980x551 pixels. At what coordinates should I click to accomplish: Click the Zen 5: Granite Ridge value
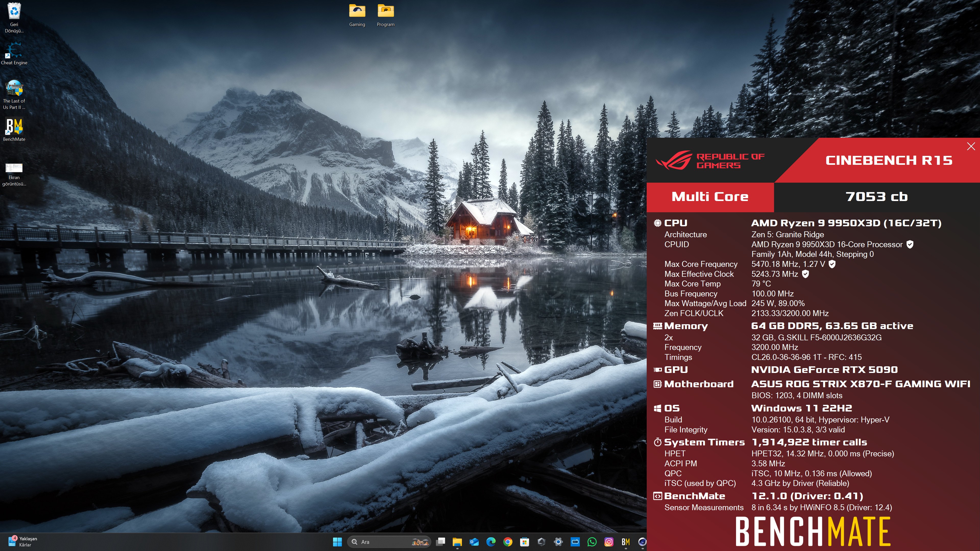click(x=788, y=234)
